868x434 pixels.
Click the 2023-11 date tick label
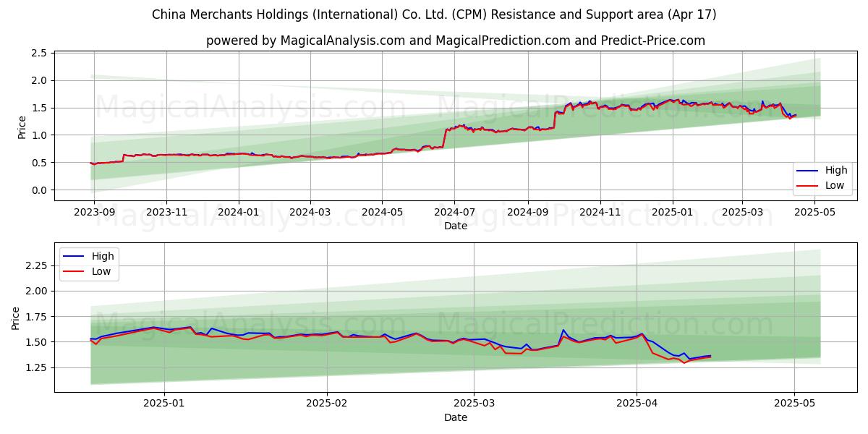click(166, 212)
